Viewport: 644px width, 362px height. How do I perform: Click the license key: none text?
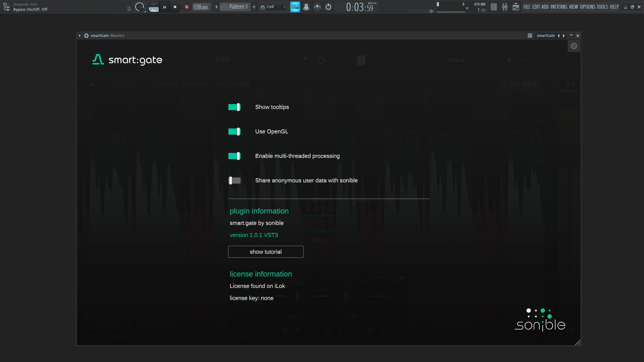(252, 298)
